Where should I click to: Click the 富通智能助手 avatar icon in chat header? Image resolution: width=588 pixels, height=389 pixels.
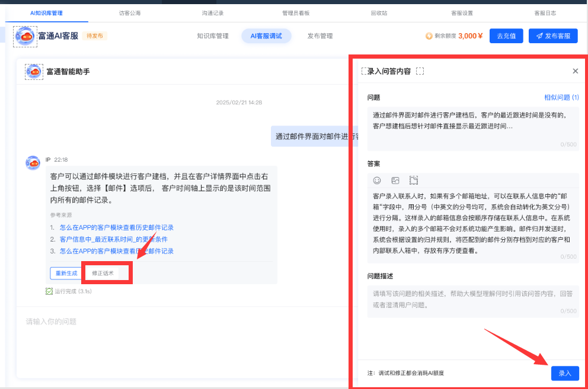point(34,72)
